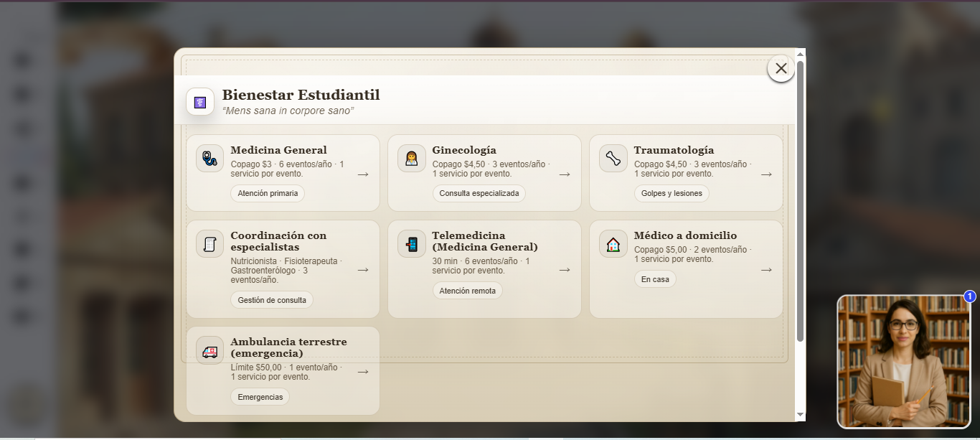Click the scrollbar down arrow in dialog
Image resolution: width=980 pixels, height=440 pixels.
801,415
